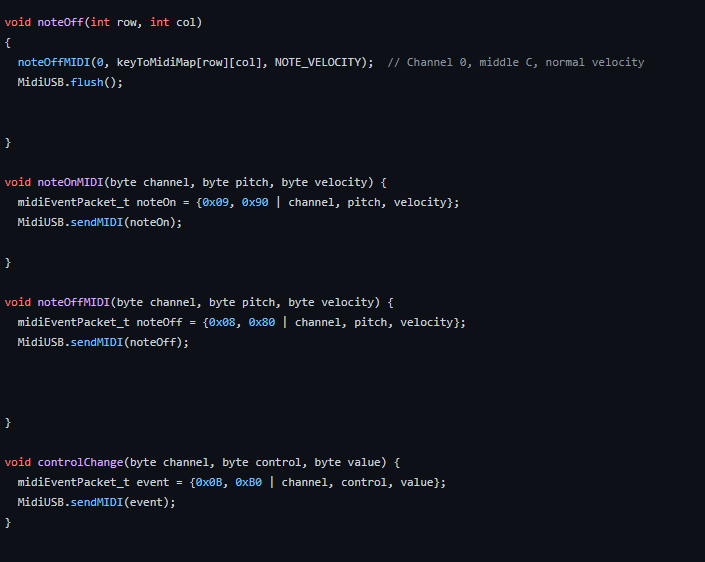Click the 0x0B hex value

(208, 482)
